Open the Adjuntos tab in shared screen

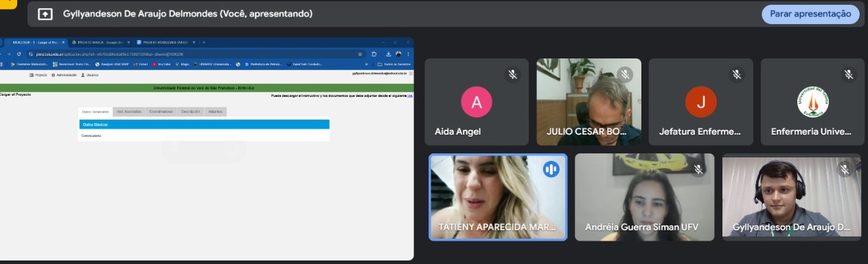point(215,111)
